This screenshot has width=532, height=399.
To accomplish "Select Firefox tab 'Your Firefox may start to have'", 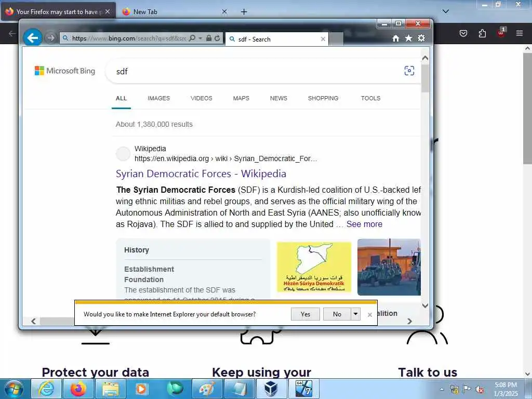I will pos(58,12).
